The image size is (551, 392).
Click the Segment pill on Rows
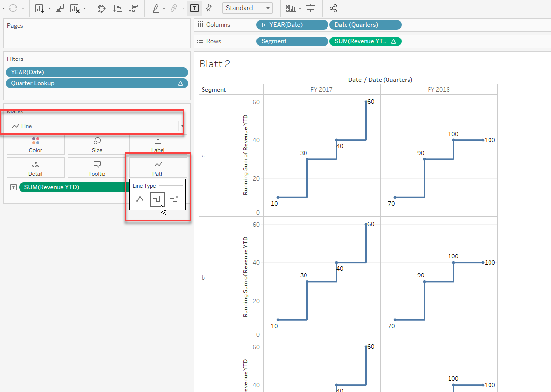(x=292, y=41)
